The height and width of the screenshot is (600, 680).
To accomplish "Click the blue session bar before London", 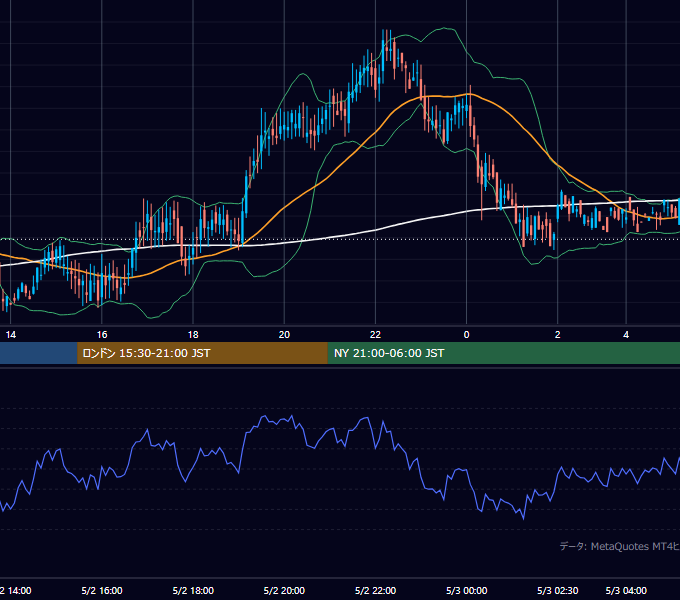I will [39, 353].
